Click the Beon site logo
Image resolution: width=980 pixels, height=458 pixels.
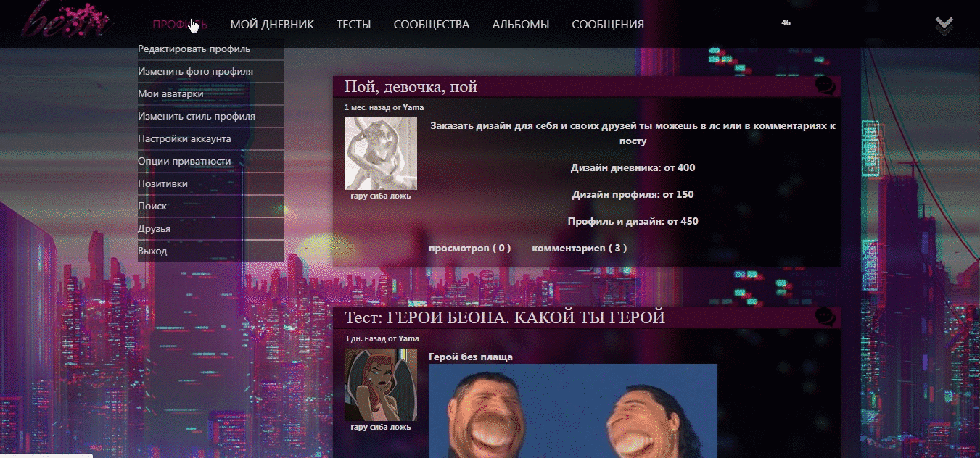[x=65, y=20]
